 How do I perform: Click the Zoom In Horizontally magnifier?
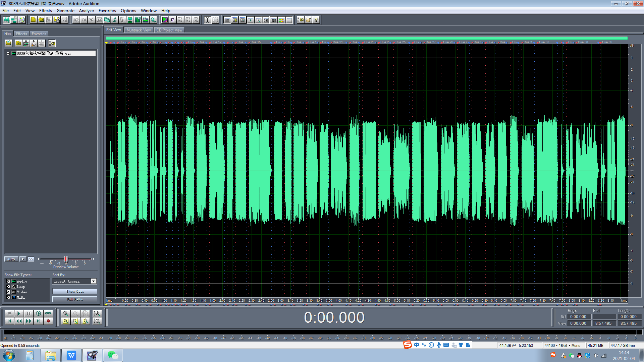coord(66,313)
